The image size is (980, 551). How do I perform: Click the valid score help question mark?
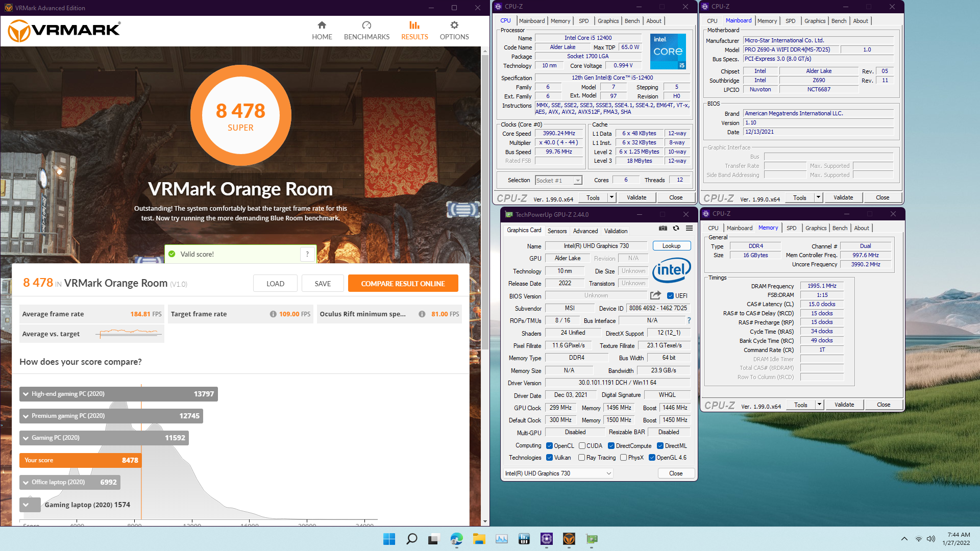[307, 254]
